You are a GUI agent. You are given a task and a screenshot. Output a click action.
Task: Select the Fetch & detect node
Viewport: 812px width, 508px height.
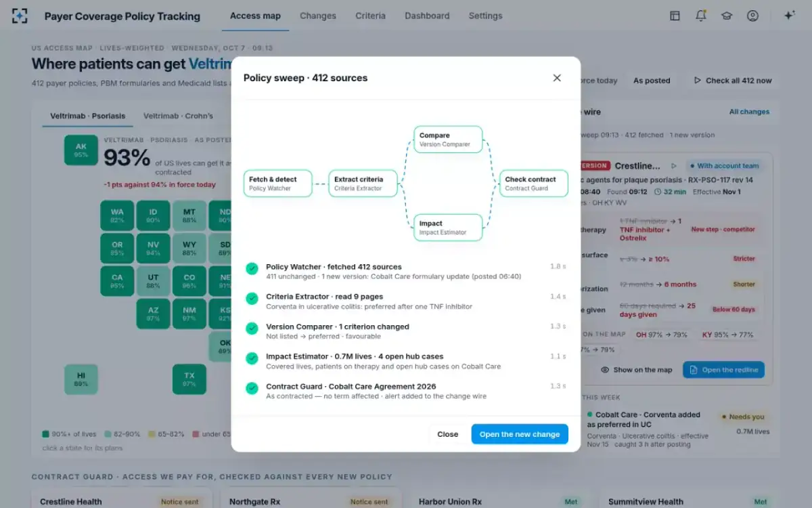277,184
